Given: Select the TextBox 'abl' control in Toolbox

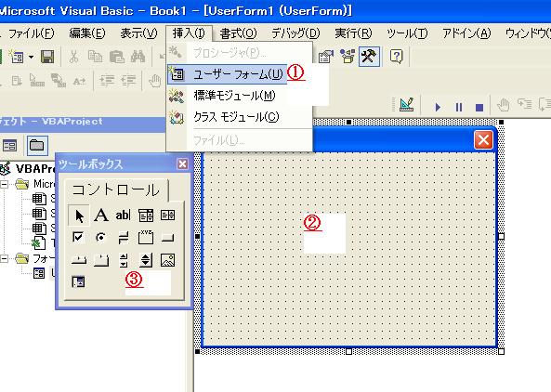Looking at the screenshot, I should pos(123,215).
